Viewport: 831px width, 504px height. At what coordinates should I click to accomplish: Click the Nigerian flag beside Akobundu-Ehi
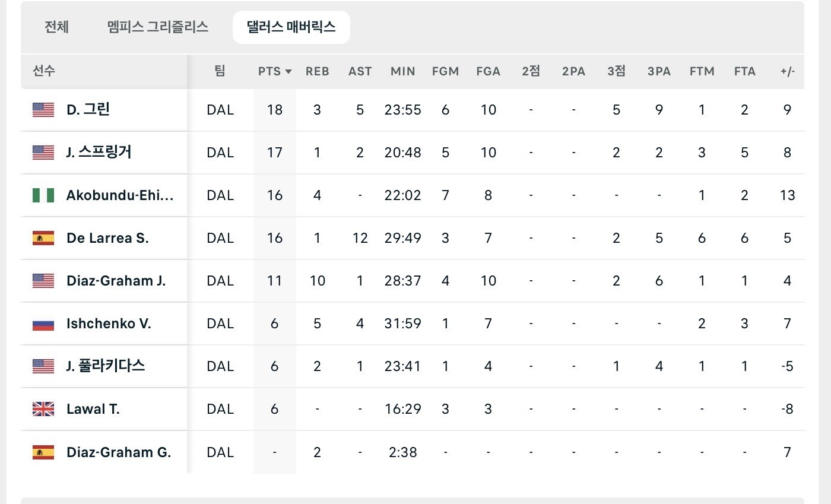(43, 195)
